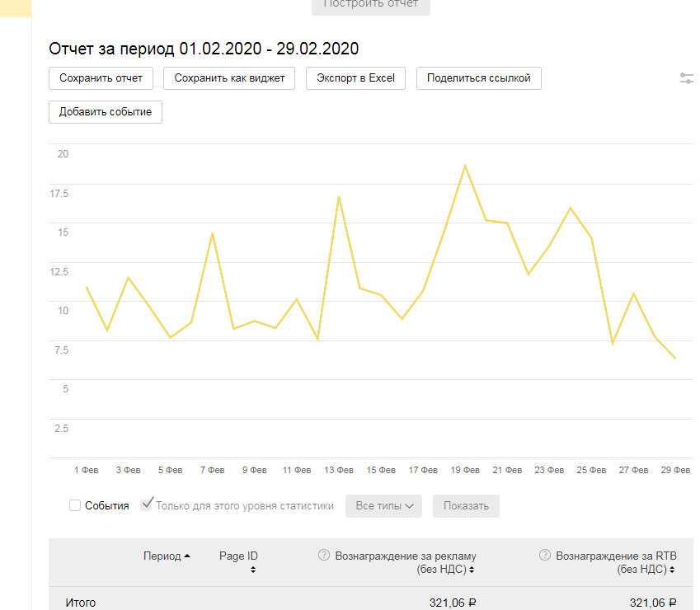Enable the События checkbox
The image size is (700, 610).
tap(75, 505)
